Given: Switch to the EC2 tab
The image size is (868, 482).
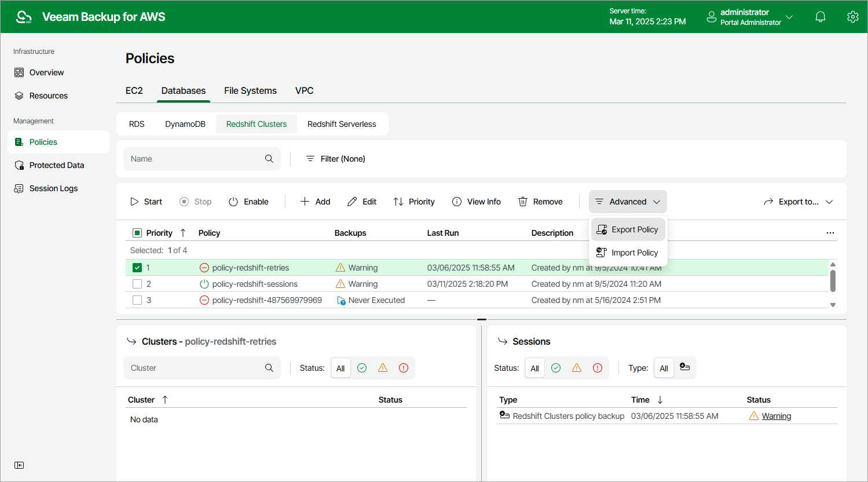Looking at the screenshot, I should click(x=134, y=91).
